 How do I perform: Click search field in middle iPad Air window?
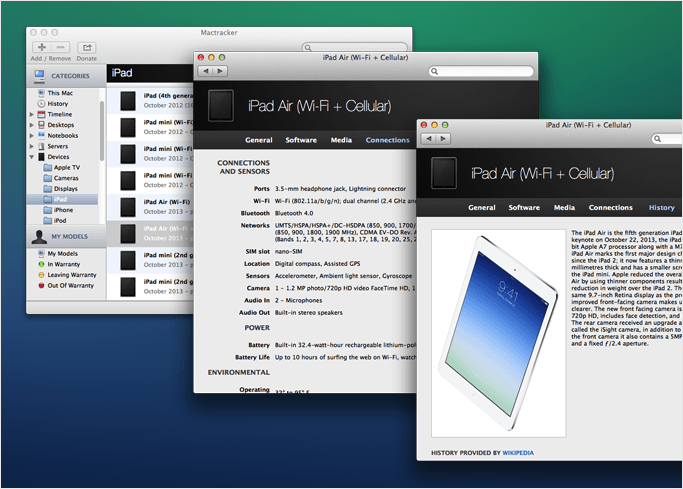point(481,71)
